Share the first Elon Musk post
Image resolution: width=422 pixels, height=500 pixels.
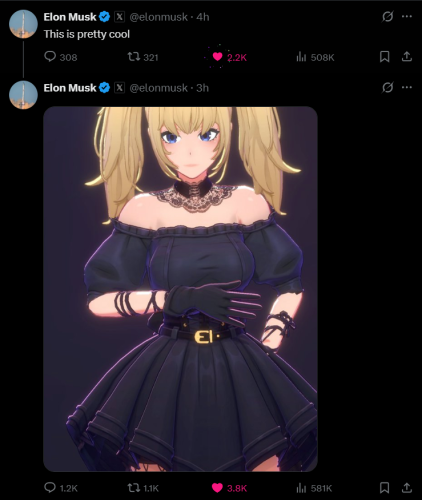click(407, 57)
